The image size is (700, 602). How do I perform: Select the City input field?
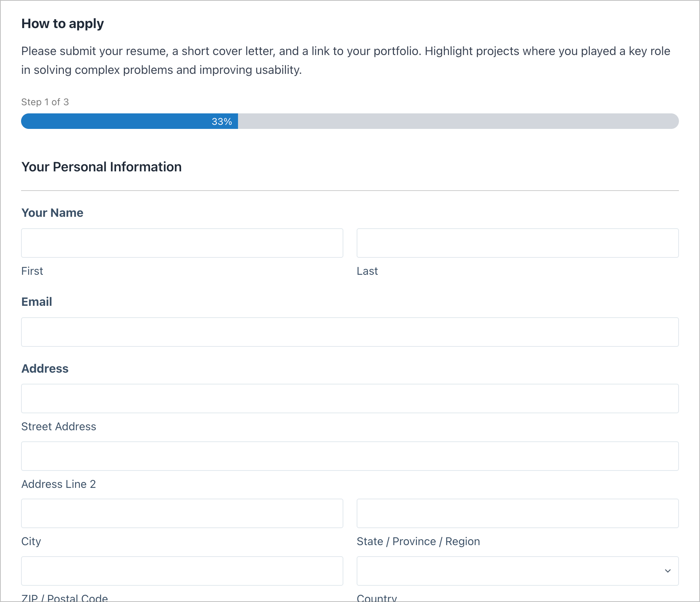coord(182,513)
